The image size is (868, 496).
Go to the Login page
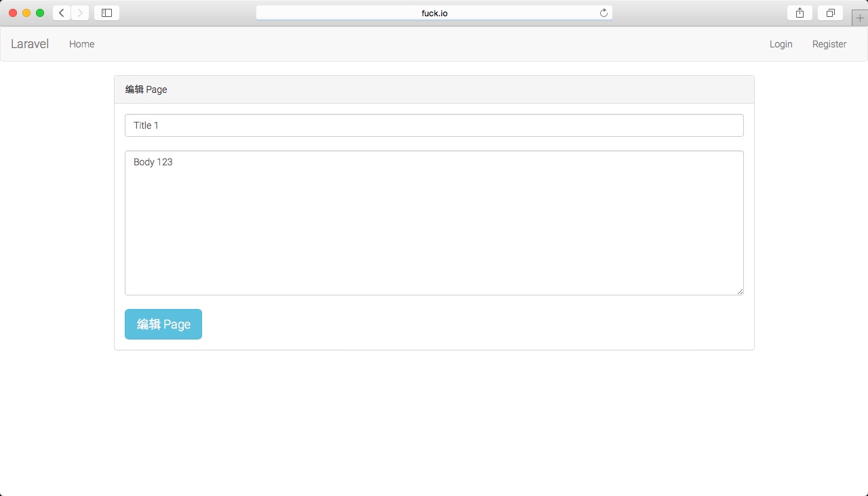tap(781, 44)
